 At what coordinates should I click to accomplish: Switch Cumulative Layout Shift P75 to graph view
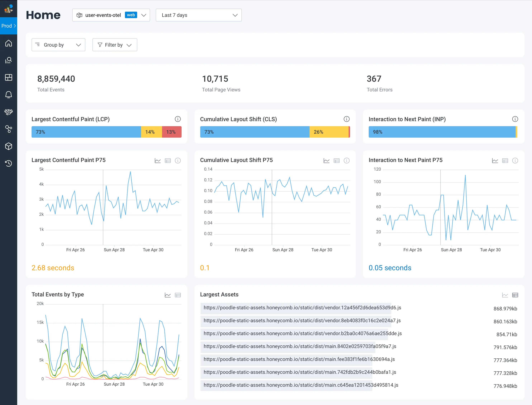326,161
